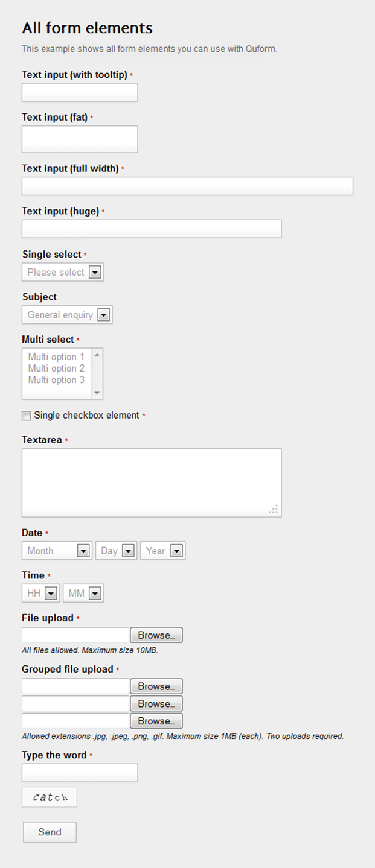Open the HH hour dropdown under Time
Image resolution: width=375 pixels, height=868 pixels.
tap(51, 593)
